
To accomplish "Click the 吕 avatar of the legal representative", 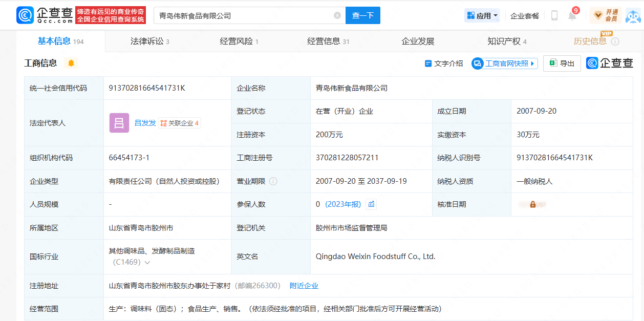I will [x=119, y=123].
